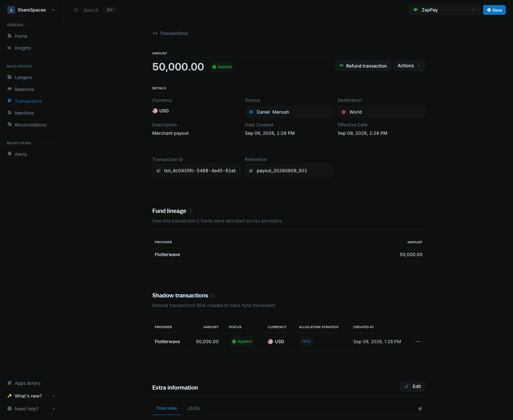Copy the Reference value icon
The height and width of the screenshot is (420, 513).
(251, 171)
